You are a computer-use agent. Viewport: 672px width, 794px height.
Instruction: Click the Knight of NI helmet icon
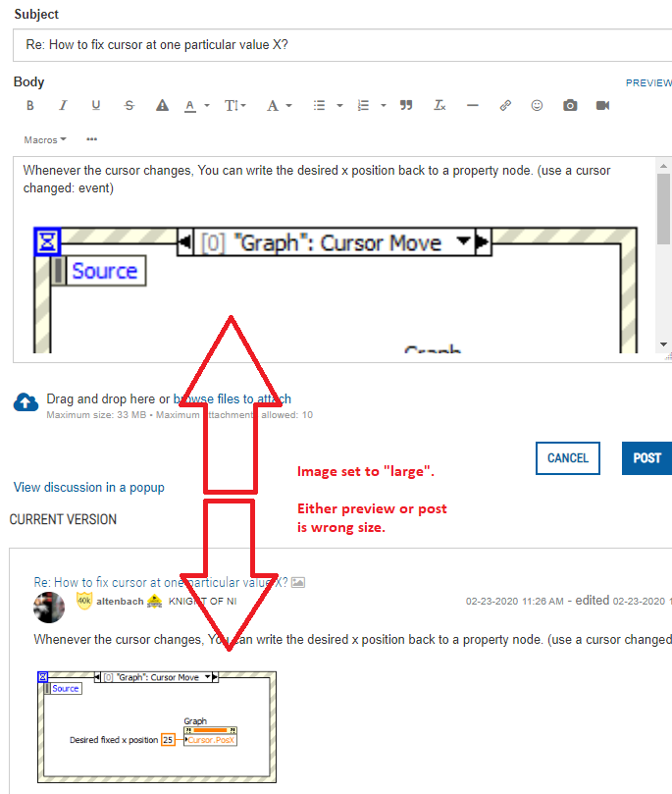click(x=154, y=601)
